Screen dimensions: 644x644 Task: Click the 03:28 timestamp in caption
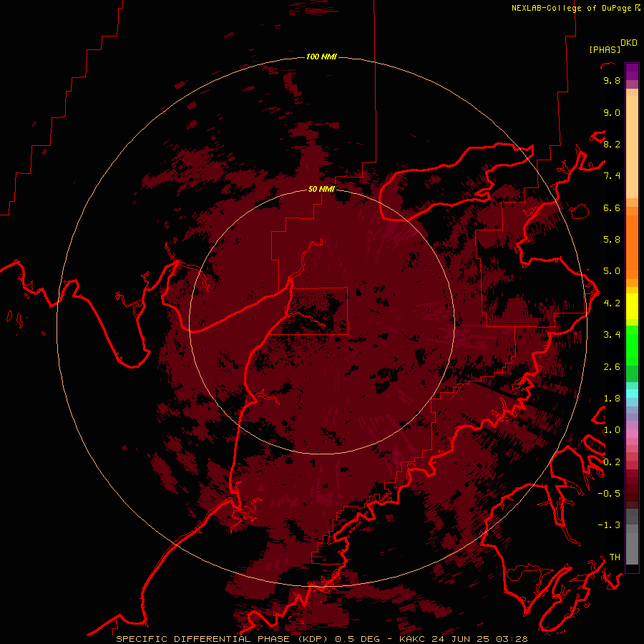tap(512, 639)
